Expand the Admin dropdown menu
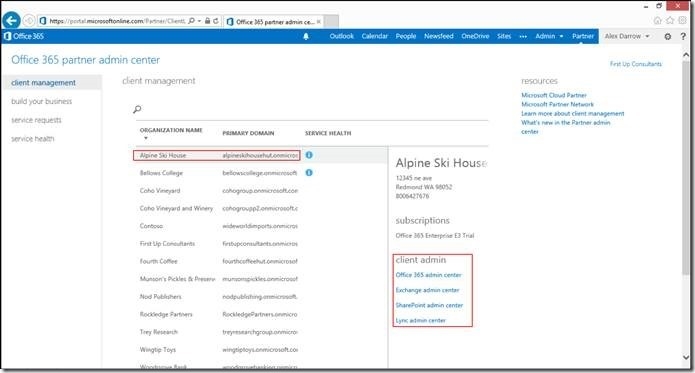The image size is (695, 373). coord(549,36)
